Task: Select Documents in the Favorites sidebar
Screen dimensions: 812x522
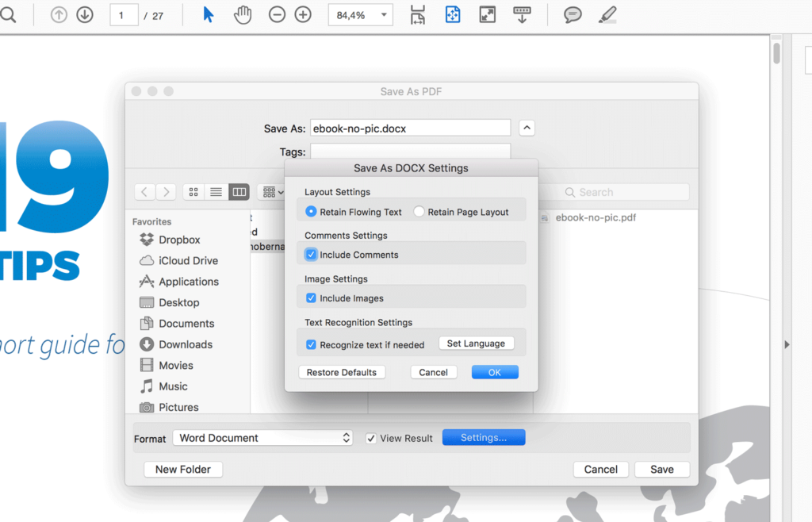Action: tap(189, 323)
